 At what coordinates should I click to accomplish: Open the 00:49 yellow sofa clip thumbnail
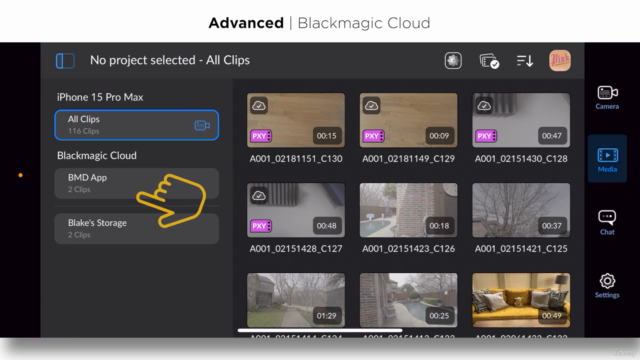coord(521,300)
